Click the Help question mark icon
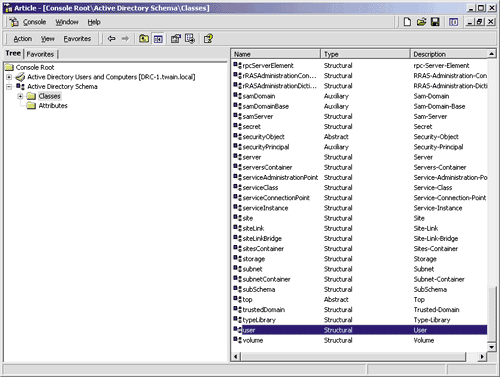This screenshot has width=500, height=377. (x=208, y=39)
